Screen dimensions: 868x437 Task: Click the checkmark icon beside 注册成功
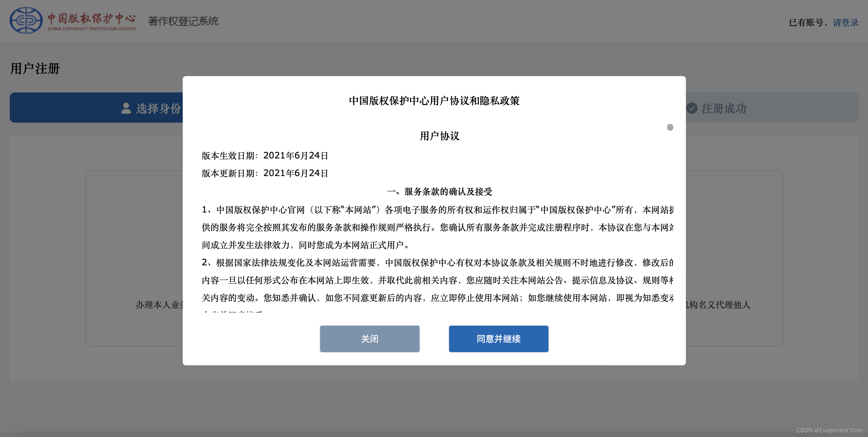coord(692,108)
